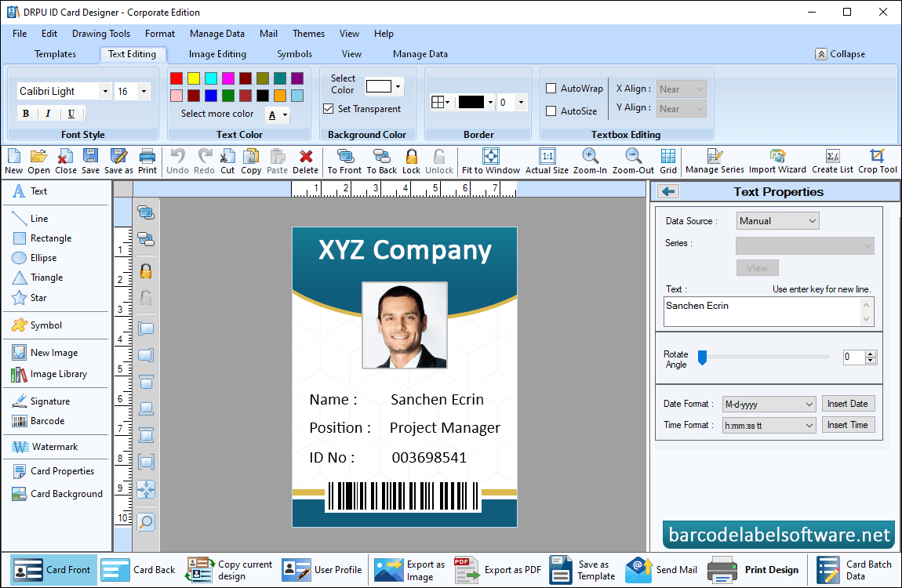Pick the yellow text color swatch
Image resolution: width=902 pixels, height=588 pixels.
pyautogui.click(x=194, y=78)
